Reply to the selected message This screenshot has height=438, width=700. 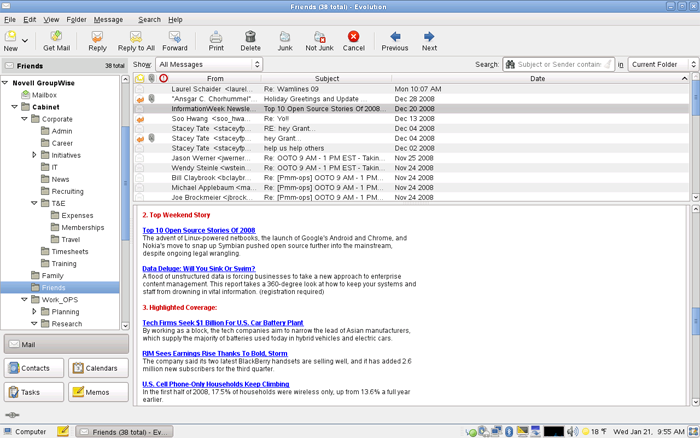click(97, 41)
